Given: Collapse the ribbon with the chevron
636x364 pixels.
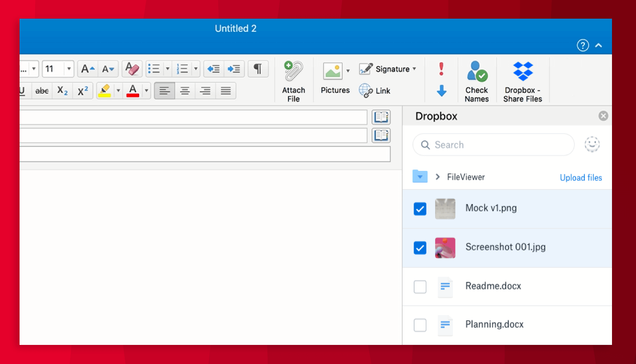Looking at the screenshot, I should 599,45.
